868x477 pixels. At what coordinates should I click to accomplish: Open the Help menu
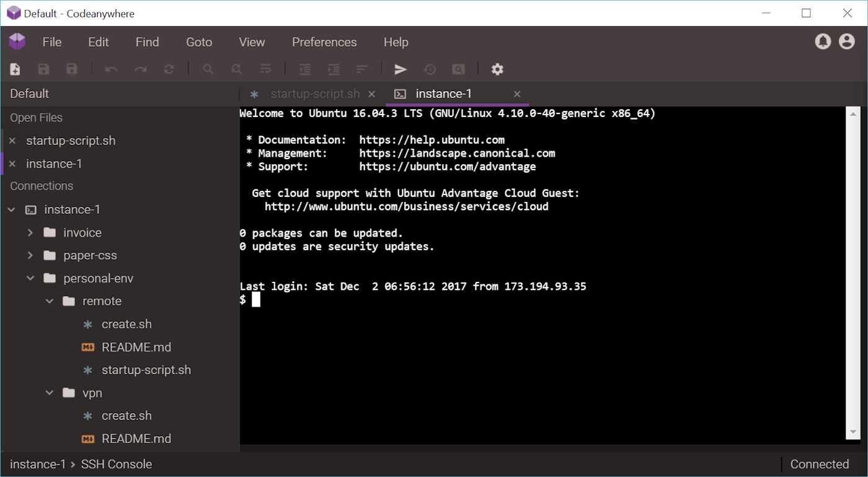[396, 42]
